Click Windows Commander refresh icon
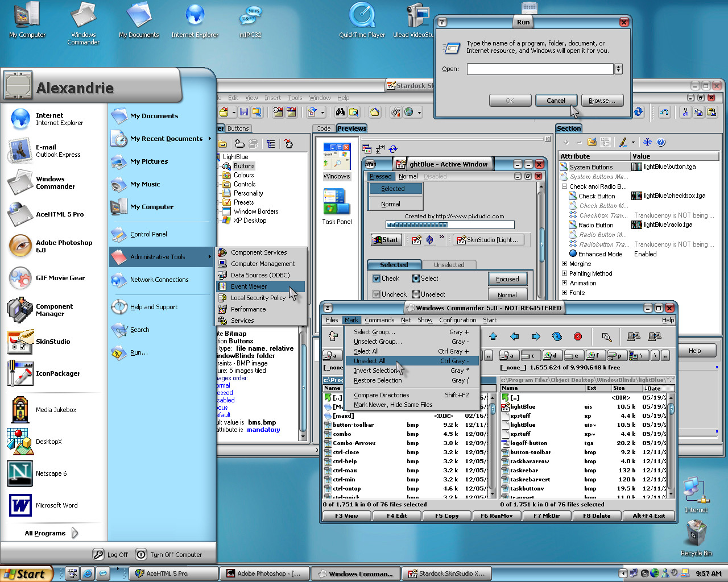 point(557,336)
